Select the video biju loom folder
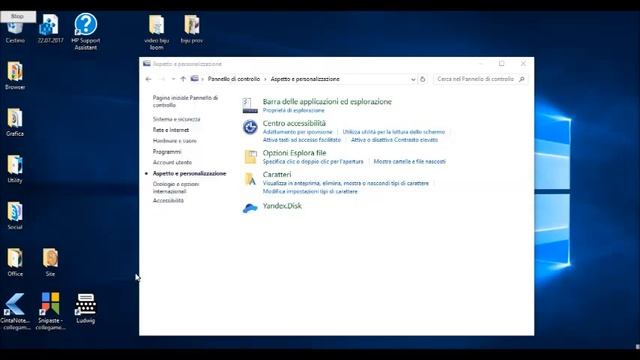The image size is (640, 360). 156,33
